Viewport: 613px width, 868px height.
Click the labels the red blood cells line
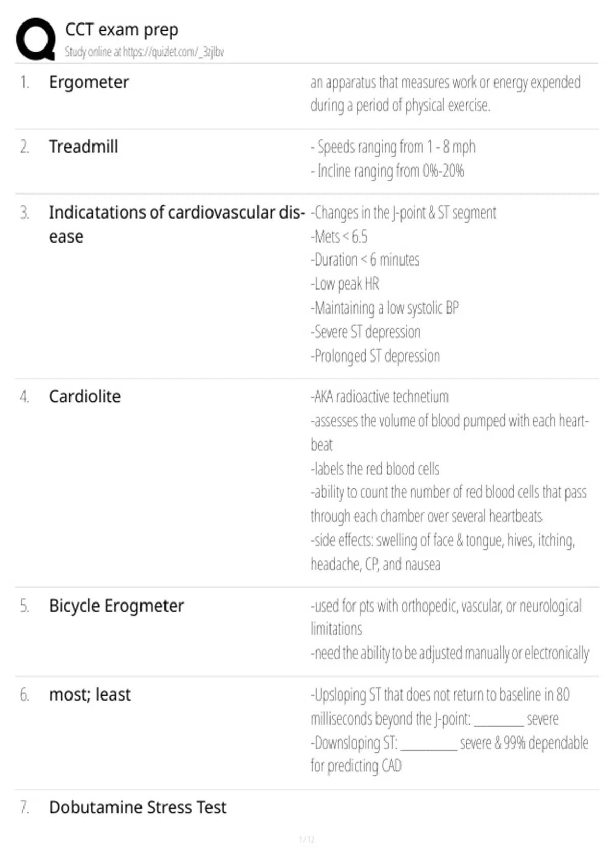375,469
